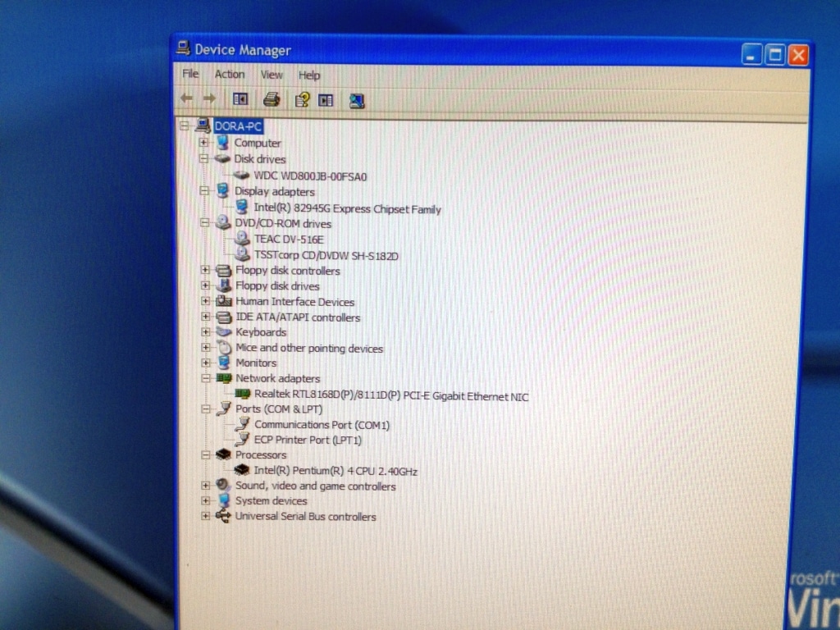The width and height of the screenshot is (840, 630).
Task: Click the Forward arrow toolbar button
Action: pos(209,98)
